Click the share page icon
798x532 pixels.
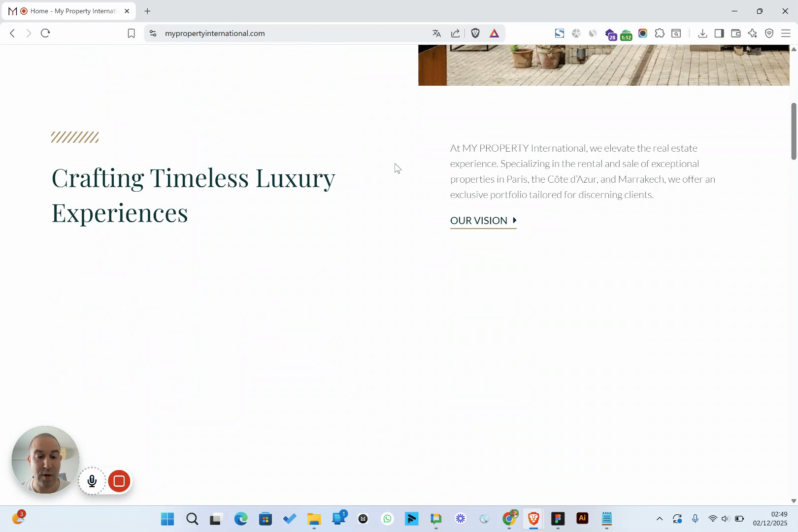click(456, 33)
